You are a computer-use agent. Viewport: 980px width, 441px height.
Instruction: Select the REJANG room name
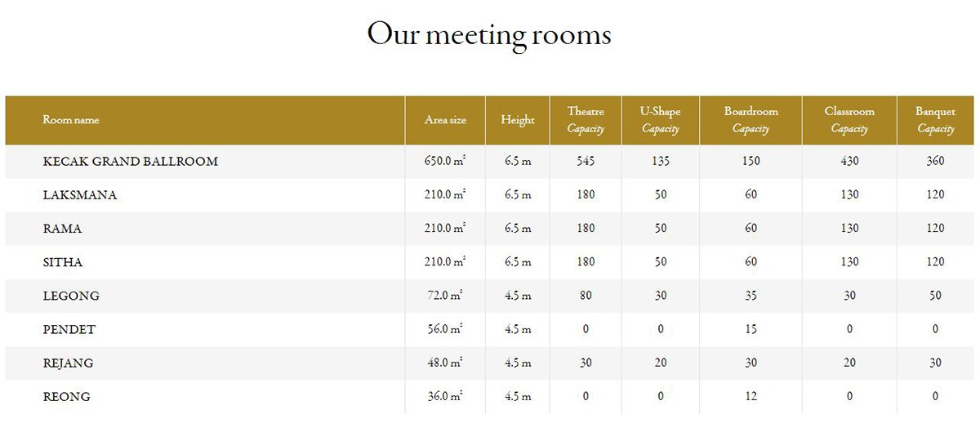point(68,363)
